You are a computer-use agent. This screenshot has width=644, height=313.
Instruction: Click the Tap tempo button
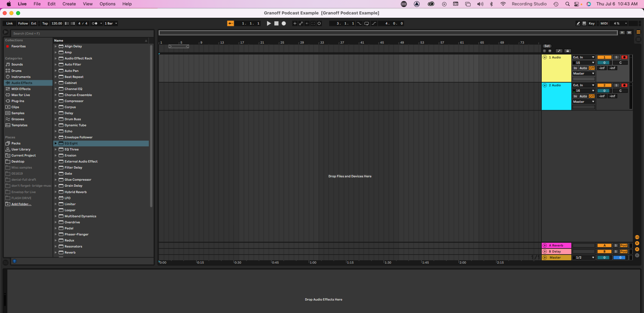[x=45, y=24]
